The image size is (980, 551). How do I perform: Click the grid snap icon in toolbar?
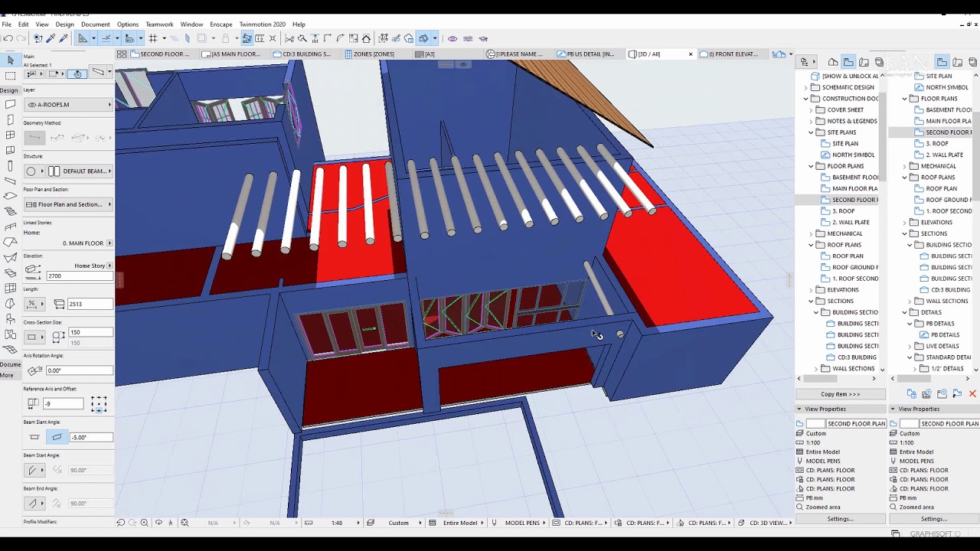tap(153, 38)
